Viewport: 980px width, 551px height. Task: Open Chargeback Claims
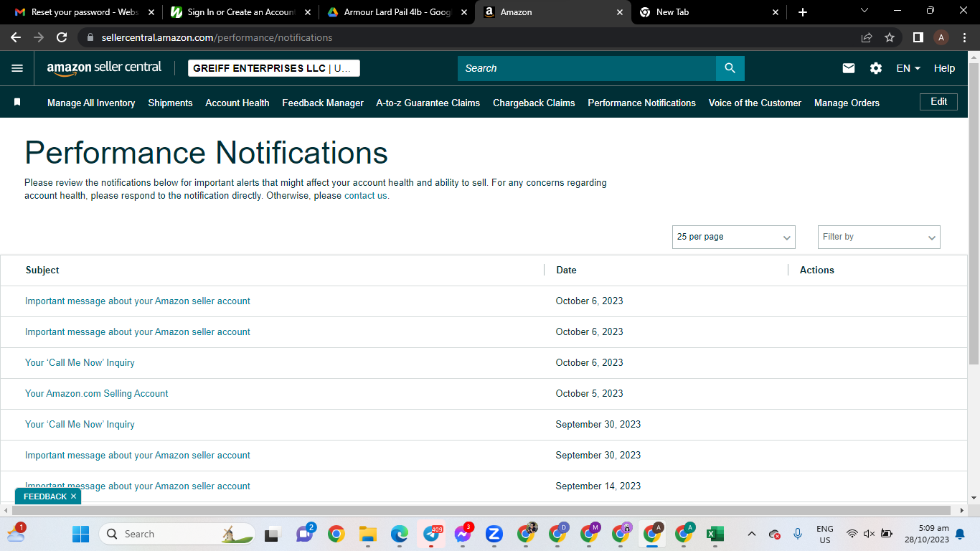coord(534,103)
